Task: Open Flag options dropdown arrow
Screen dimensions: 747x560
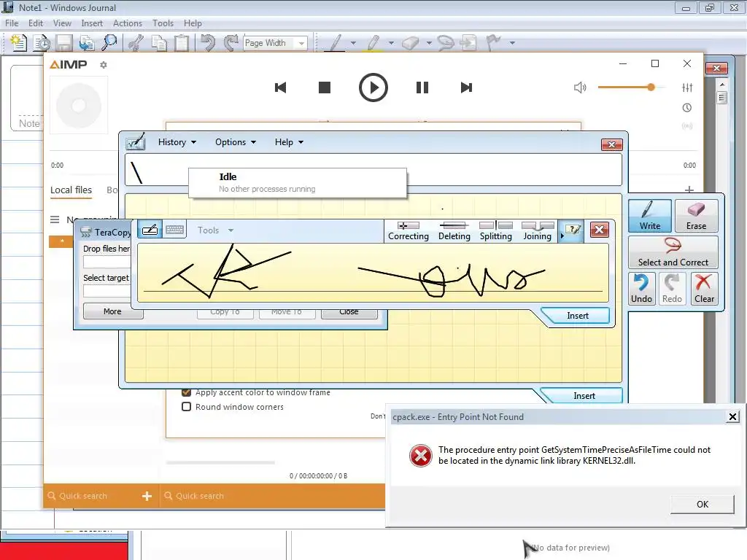Action: (x=512, y=43)
